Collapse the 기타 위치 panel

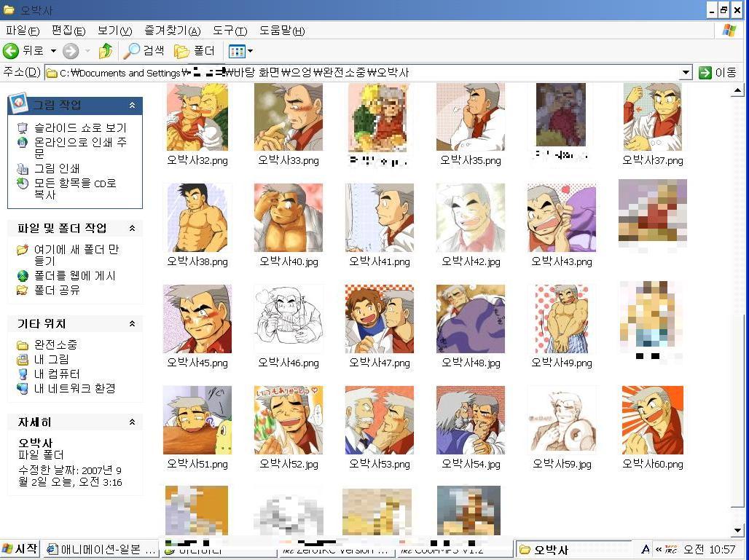tap(133, 323)
